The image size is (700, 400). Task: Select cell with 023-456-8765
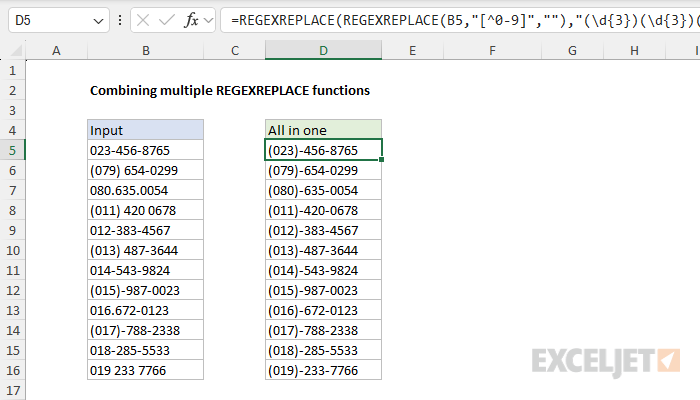point(146,150)
